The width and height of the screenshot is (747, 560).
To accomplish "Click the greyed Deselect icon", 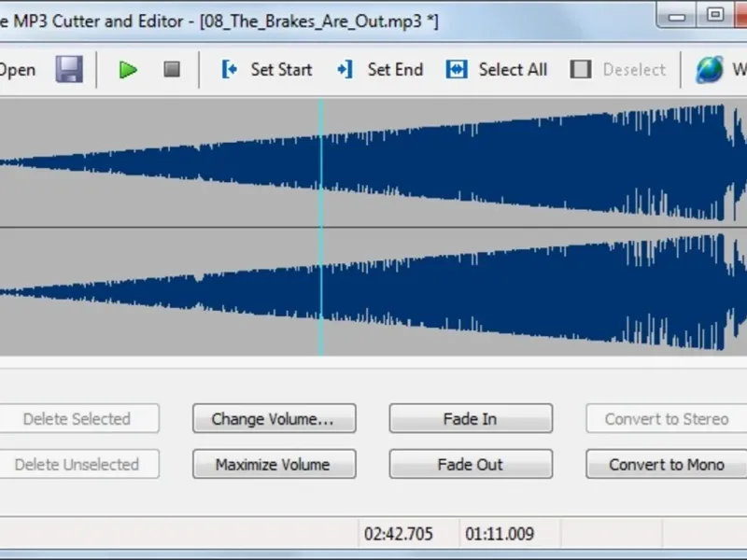I will (x=581, y=69).
